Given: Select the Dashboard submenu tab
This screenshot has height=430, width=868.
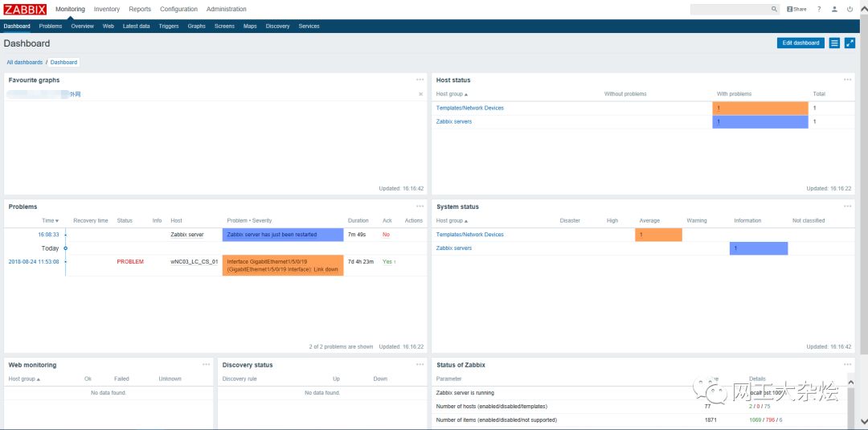Looking at the screenshot, I should tap(17, 26).
